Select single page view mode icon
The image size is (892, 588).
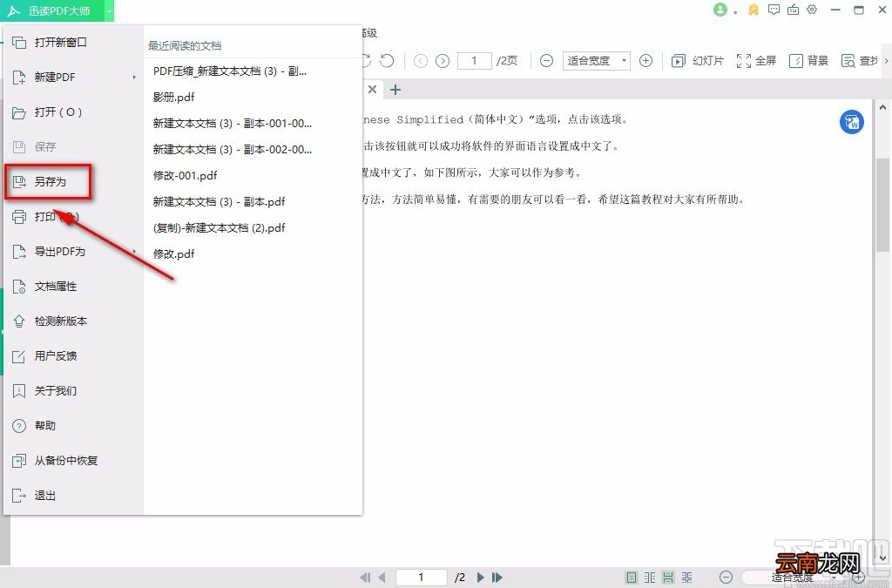pyautogui.click(x=632, y=578)
